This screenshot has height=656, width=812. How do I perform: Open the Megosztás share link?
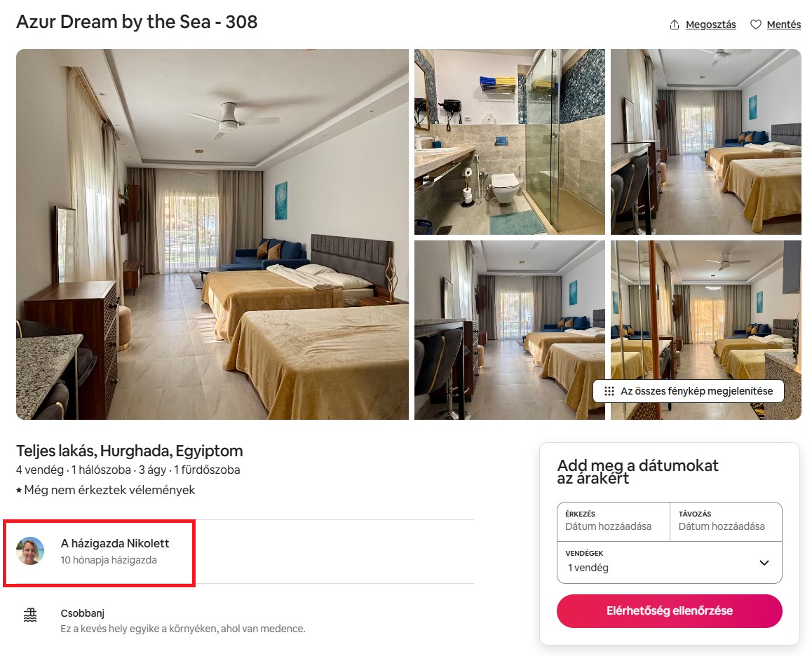[x=710, y=25]
